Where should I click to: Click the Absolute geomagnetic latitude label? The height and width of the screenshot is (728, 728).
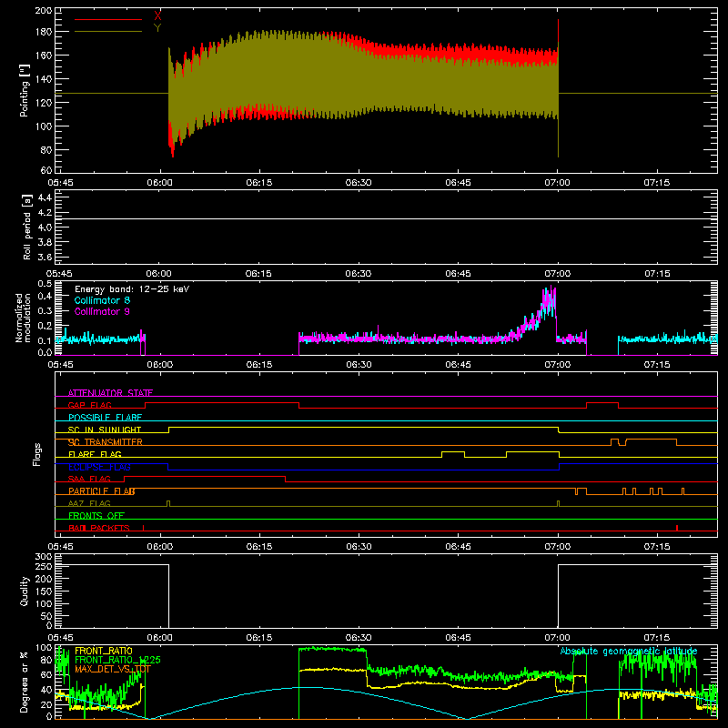[629, 652]
